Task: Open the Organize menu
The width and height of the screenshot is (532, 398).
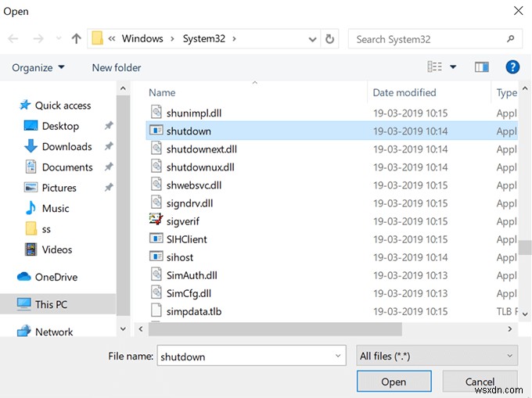Action: pos(38,67)
